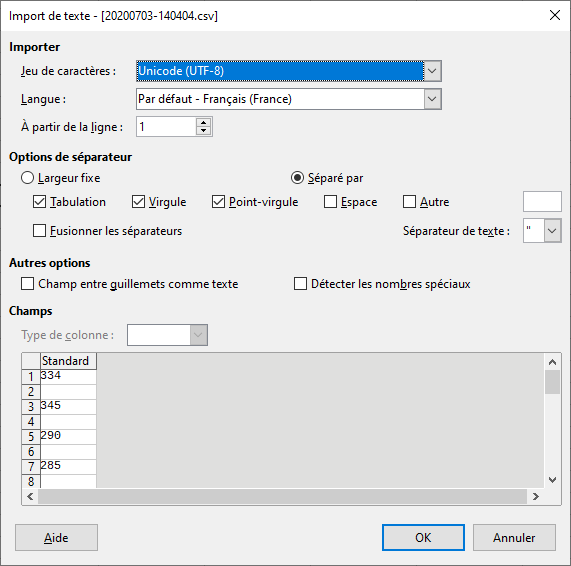This screenshot has width=571, height=566.
Task: Open help with the Aide button
Action: pyautogui.click(x=56, y=538)
